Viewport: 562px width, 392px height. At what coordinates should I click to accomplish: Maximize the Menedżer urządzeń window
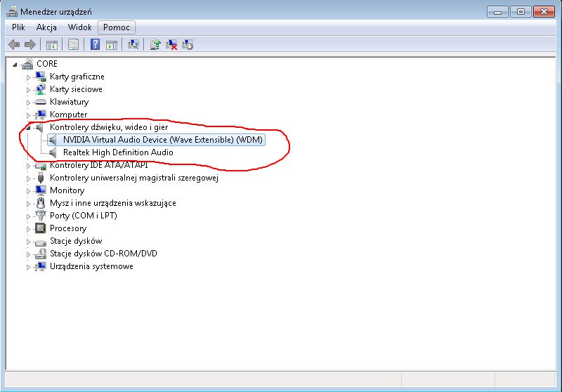521,12
